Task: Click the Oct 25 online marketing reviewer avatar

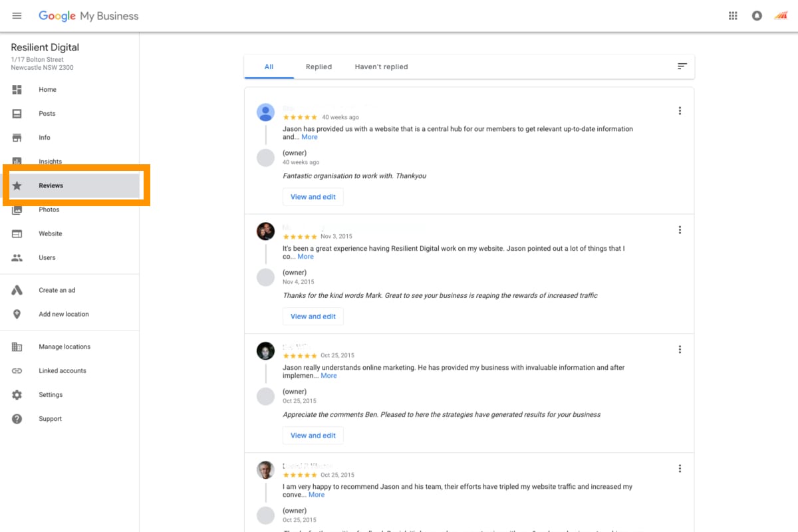Action: tap(265, 351)
